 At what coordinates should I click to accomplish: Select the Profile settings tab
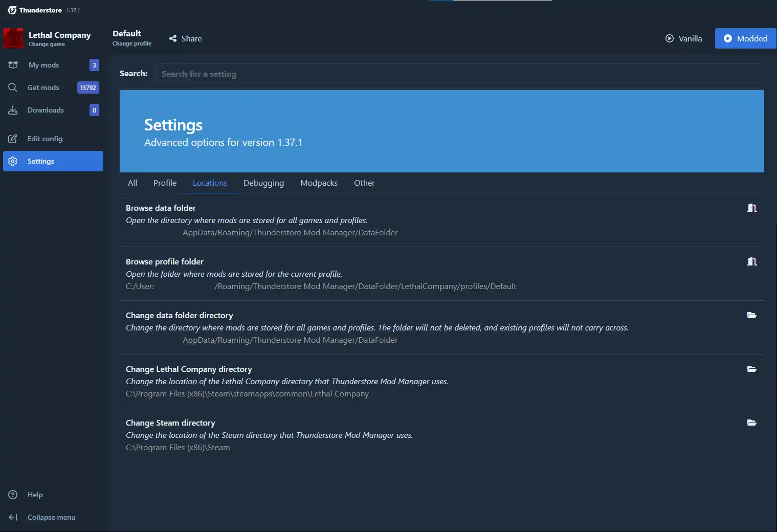[165, 183]
